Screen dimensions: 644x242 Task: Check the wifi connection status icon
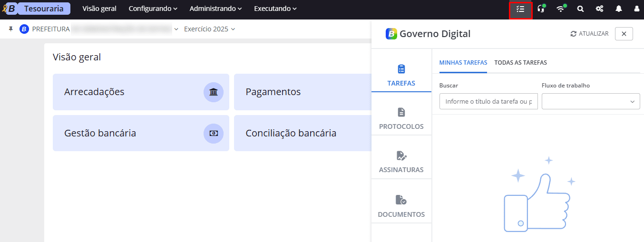tap(561, 9)
